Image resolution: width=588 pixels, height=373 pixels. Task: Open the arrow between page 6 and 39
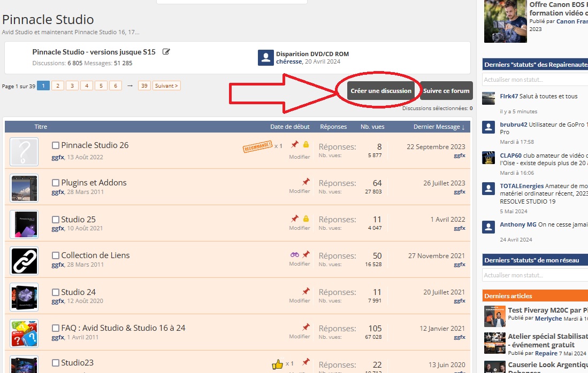pos(130,86)
